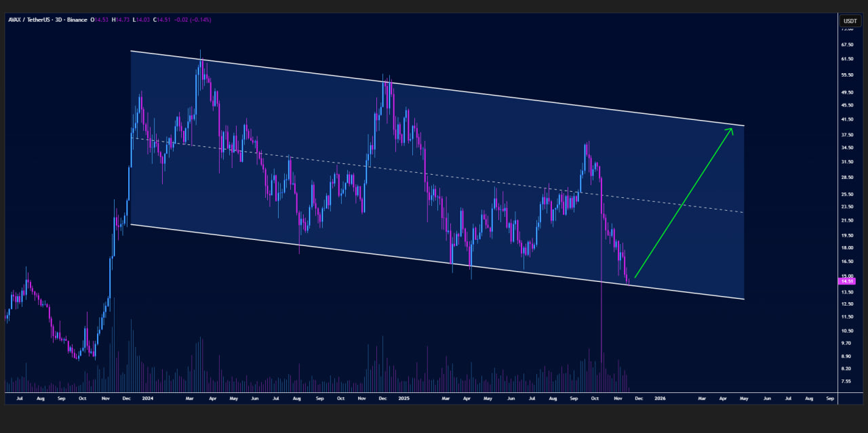Viewport: 868px width, 433px height.
Task: Click the 21.50 price scale label
Action: pos(847,220)
